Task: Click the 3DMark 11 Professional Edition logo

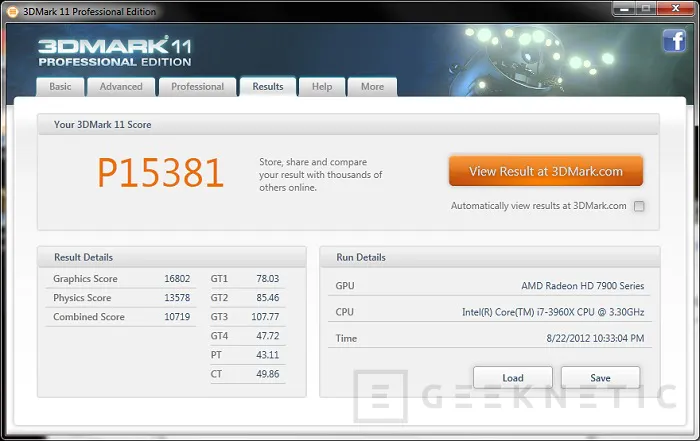Action: [115, 52]
